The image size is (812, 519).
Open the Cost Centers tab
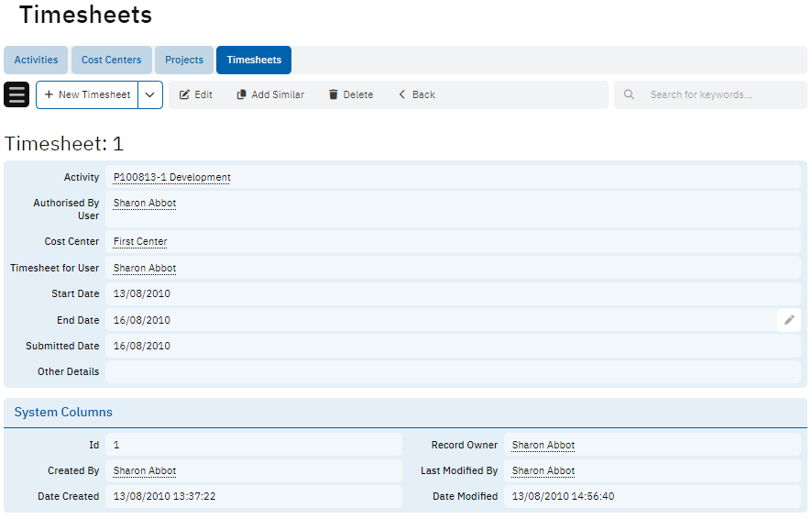[111, 60]
